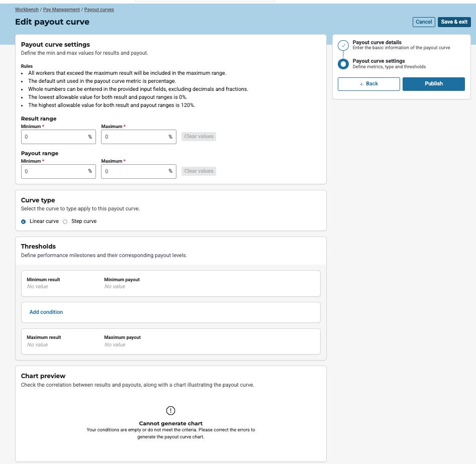Select the Linear curve radio button
The width and height of the screenshot is (476, 464).
click(x=24, y=221)
